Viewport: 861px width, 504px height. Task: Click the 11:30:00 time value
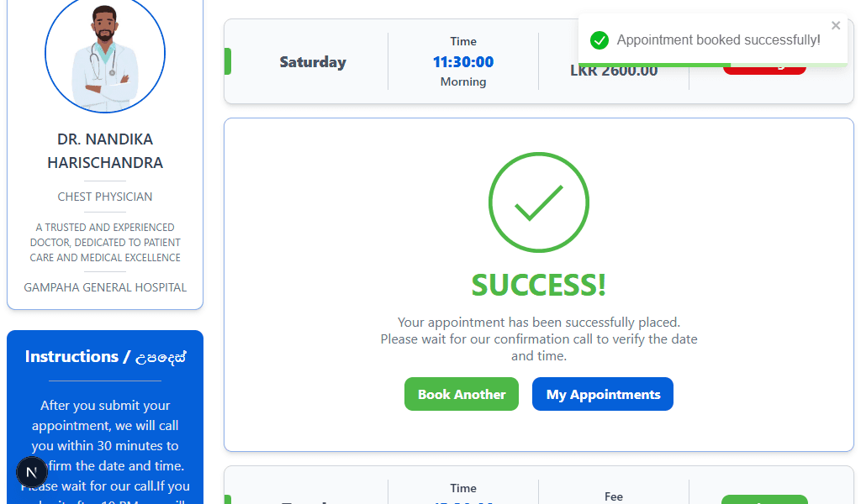(463, 62)
